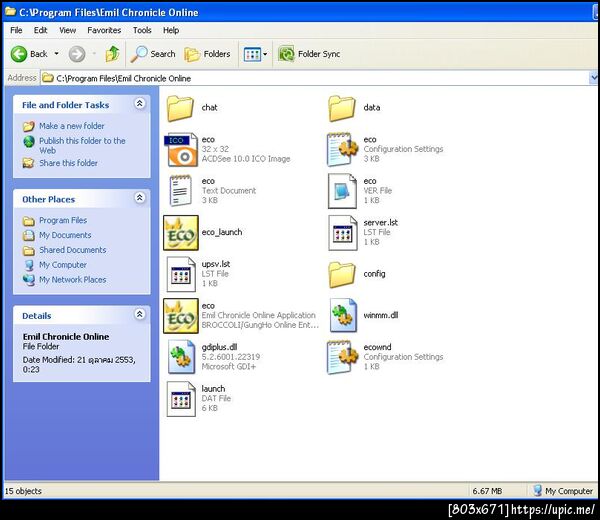Go to Shared Documents link

(73, 250)
